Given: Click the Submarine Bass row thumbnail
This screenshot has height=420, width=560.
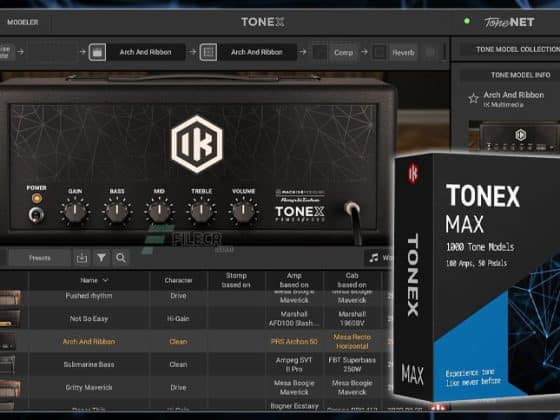Looking at the screenshot, I should click(x=8, y=364).
